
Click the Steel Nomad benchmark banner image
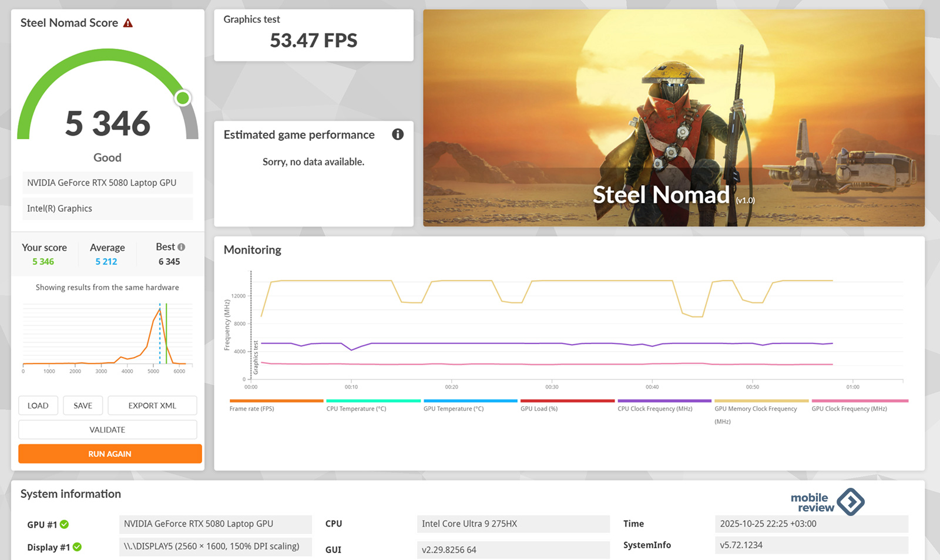tap(674, 118)
